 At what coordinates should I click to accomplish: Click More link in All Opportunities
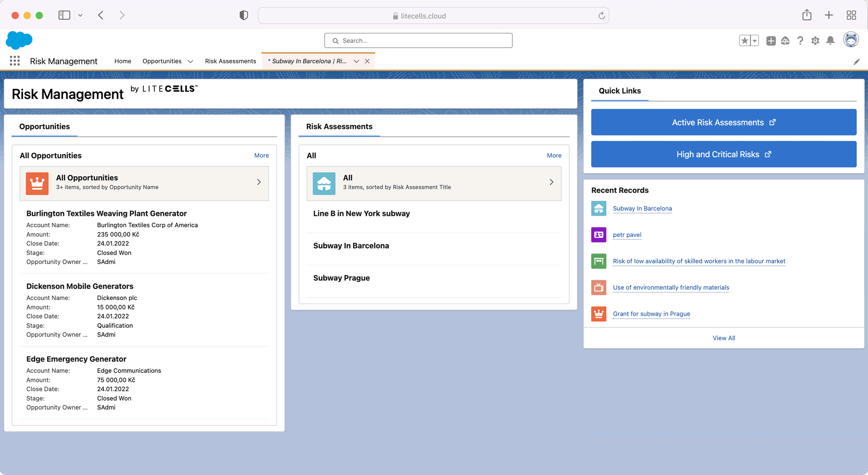click(261, 155)
